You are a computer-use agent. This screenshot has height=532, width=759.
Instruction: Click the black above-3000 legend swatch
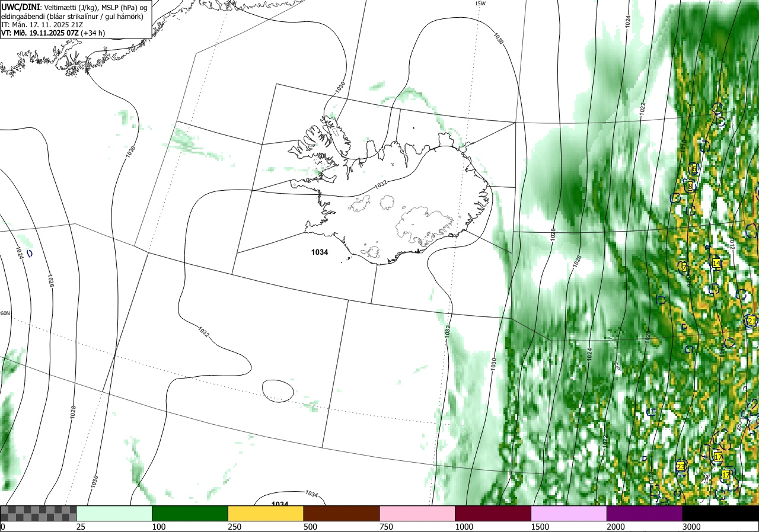(720, 513)
